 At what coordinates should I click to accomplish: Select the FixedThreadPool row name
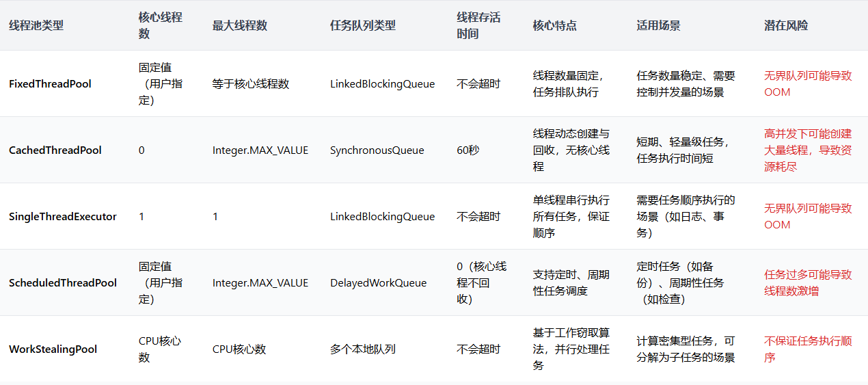click(x=50, y=83)
